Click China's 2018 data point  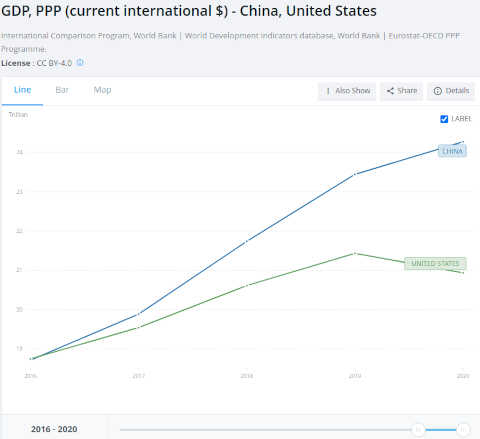click(247, 241)
